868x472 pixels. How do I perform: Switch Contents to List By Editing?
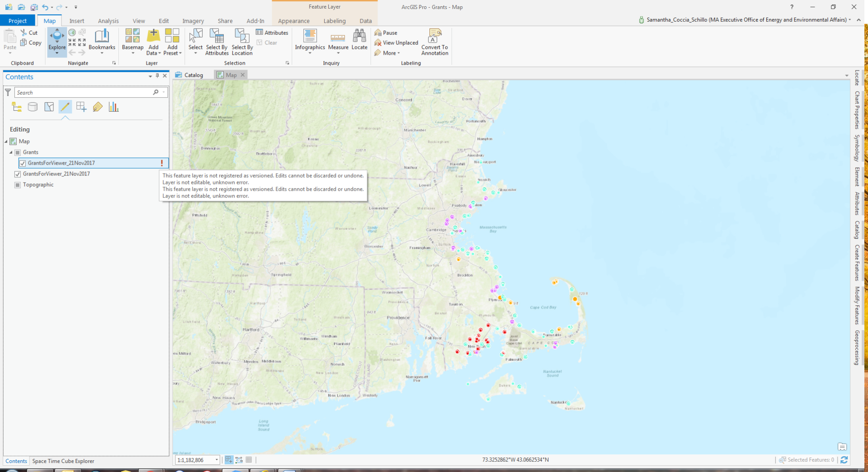click(x=65, y=107)
